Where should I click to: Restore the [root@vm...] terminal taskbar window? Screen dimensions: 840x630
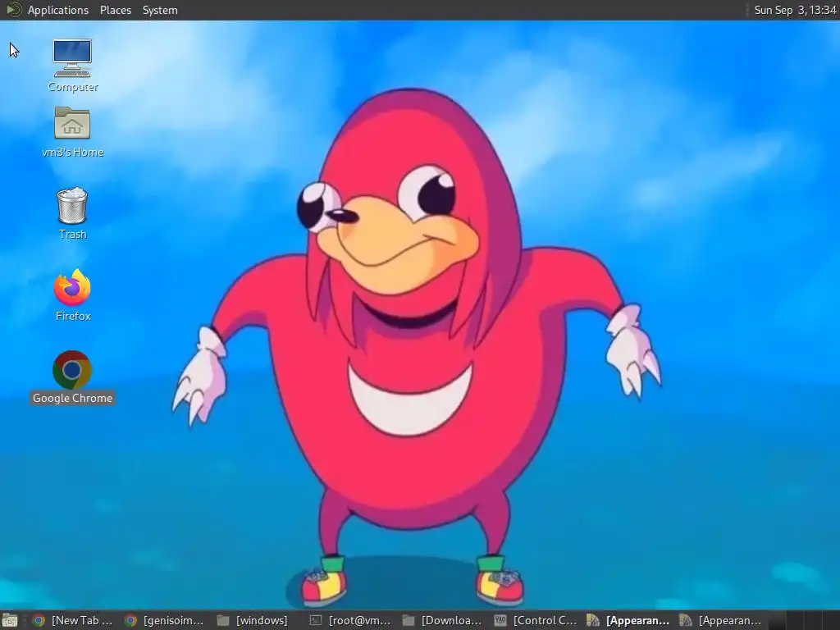tap(351, 620)
